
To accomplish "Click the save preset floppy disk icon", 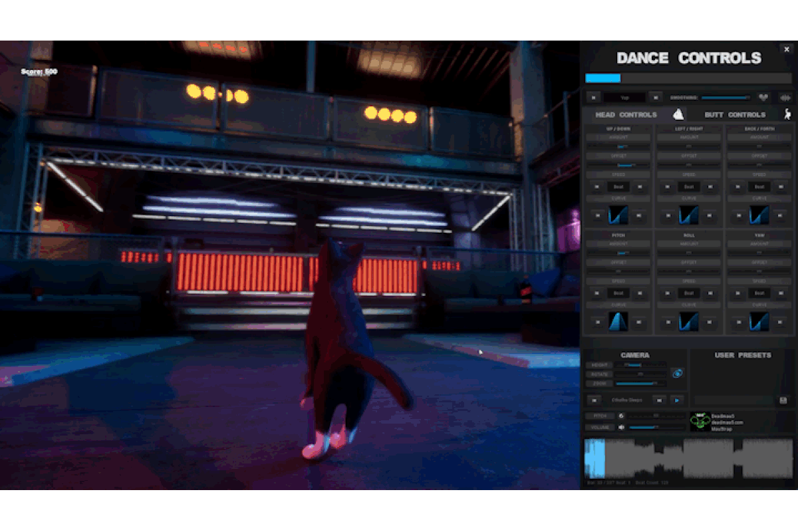I will point(783,400).
